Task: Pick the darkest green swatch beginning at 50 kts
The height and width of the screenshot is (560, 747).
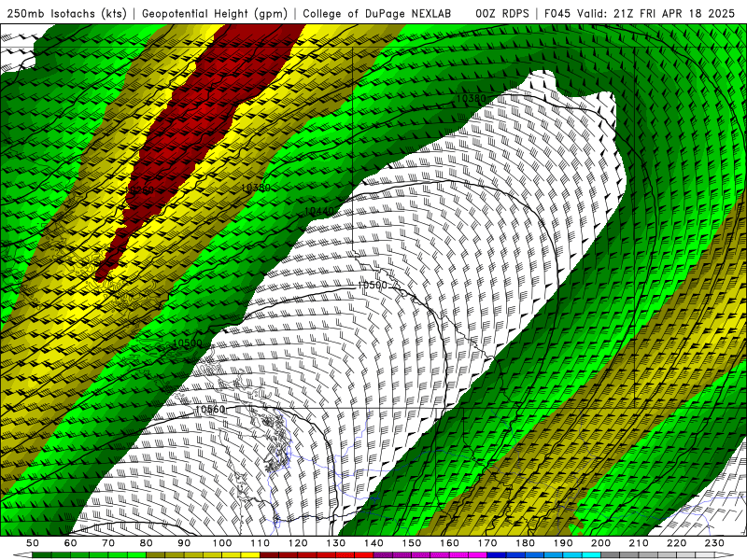Action: (42, 555)
